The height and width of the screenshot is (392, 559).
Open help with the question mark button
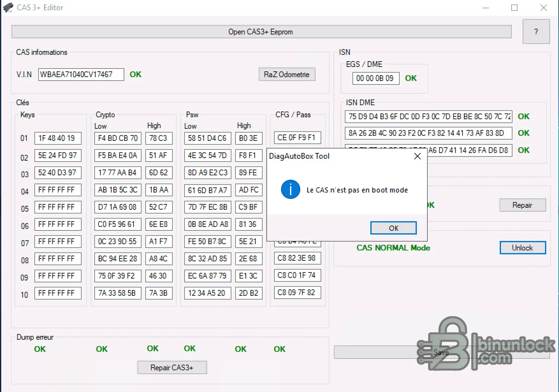536,32
